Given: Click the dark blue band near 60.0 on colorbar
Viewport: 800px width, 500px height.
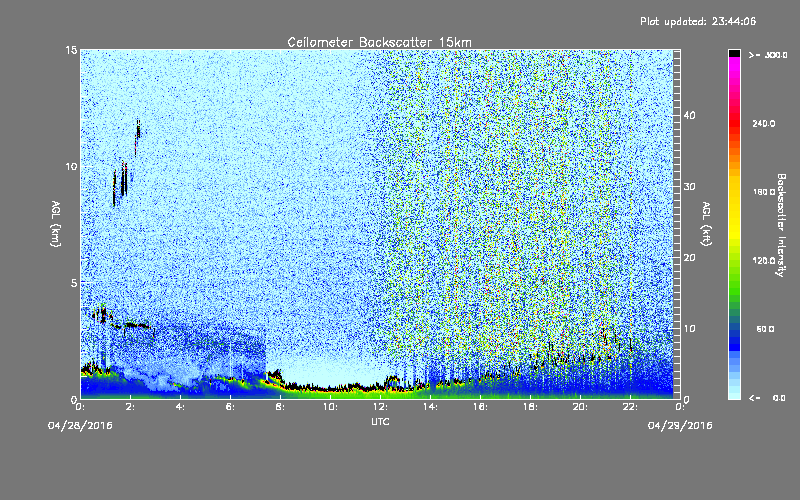Looking at the screenshot, I should pyautogui.click(x=734, y=337).
